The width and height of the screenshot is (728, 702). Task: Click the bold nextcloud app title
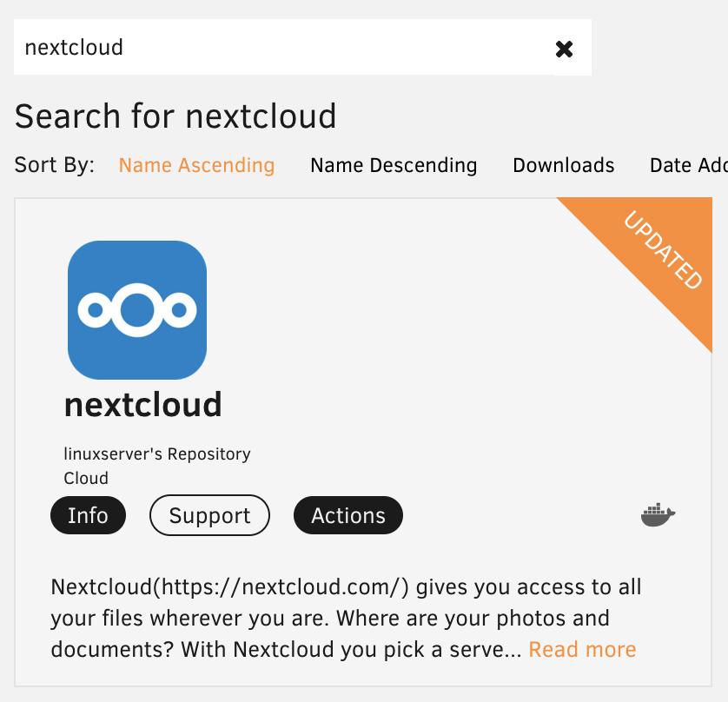click(143, 404)
